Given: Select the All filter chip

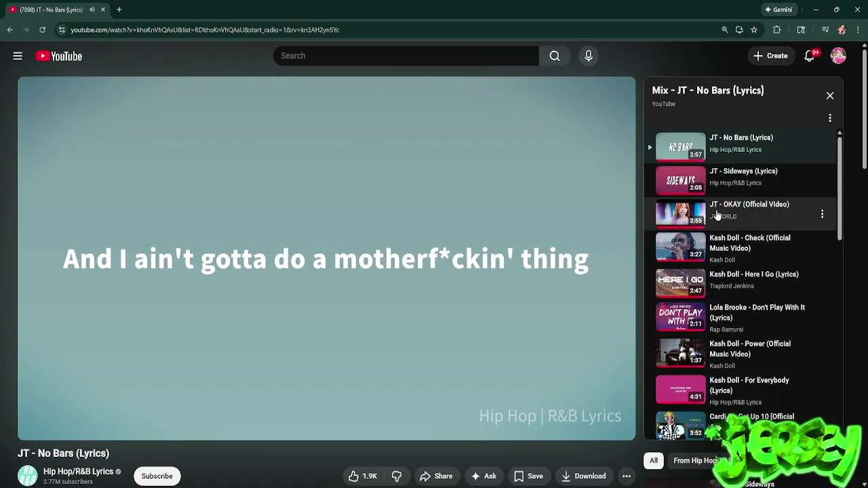Looking at the screenshot, I should pyautogui.click(x=654, y=461).
